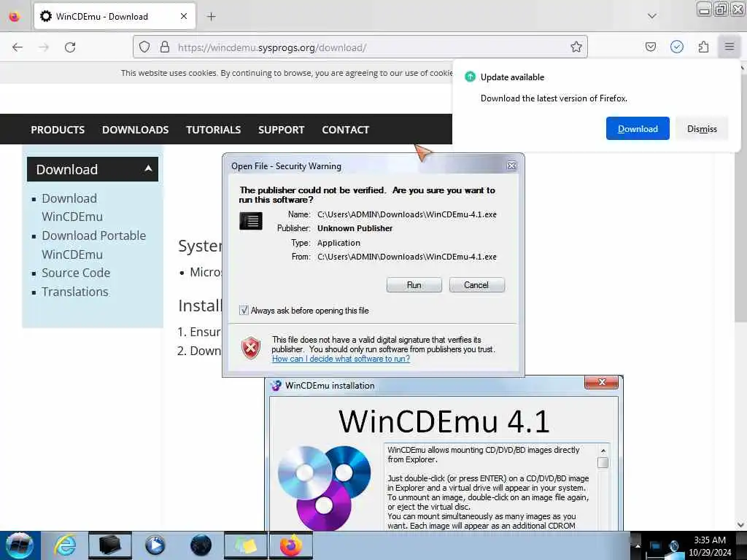Viewport: 747px width, 560px height.
Task: Open the folder taskbar icon
Action: pos(245,545)
